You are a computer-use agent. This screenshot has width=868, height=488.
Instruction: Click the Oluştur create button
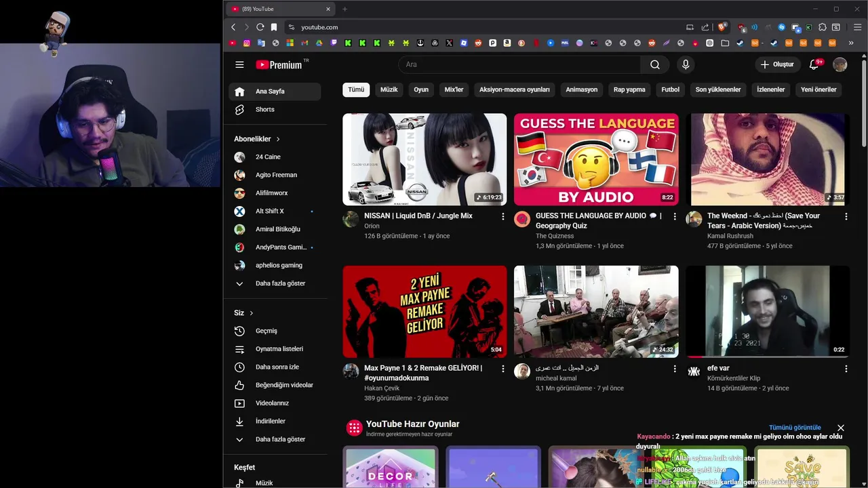(778, 64)
